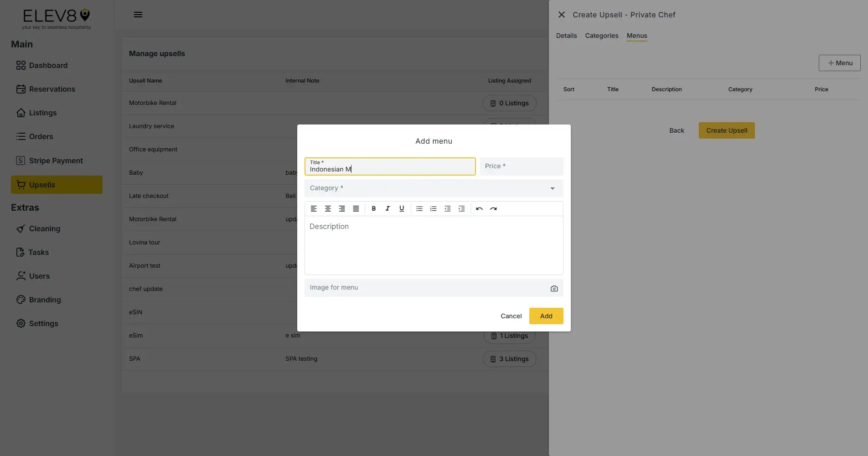
Task: Apply italic formatting to the description
Action: tap(387, 208)
